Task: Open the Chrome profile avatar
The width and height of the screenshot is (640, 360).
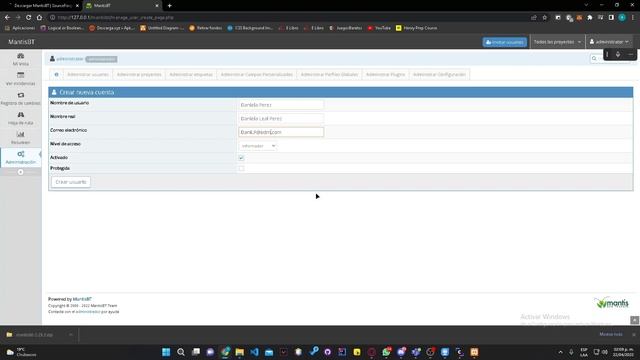Action: [x=622, y=18]
